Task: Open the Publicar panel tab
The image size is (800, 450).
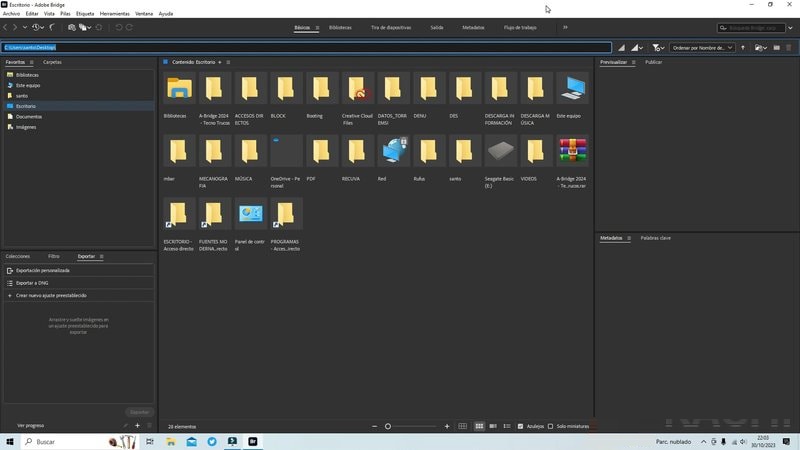Action: click(x=653, y=62)
